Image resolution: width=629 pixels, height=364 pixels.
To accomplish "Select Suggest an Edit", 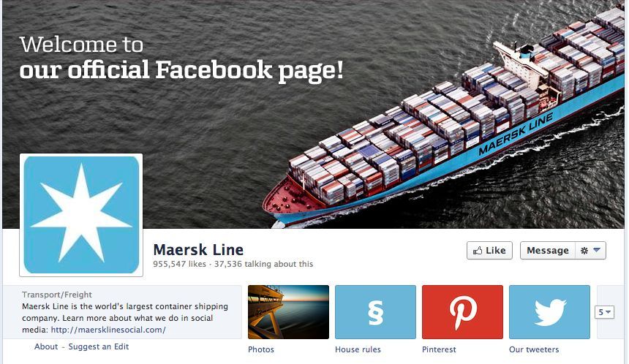I will pyautogui.click(x=99, y=346).
